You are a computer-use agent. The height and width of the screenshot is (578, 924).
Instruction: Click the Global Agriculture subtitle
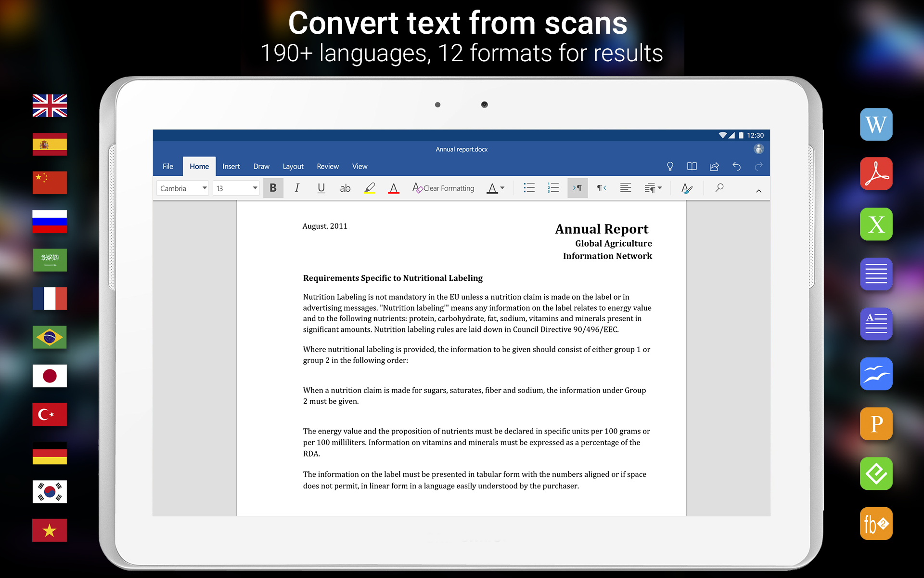point(614,243)
